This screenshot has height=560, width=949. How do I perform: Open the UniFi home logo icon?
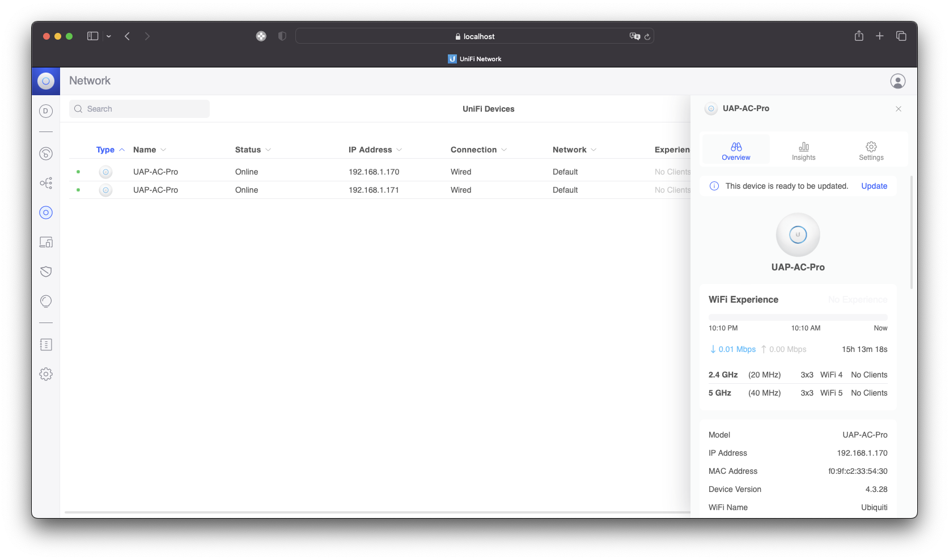(46, 81)
